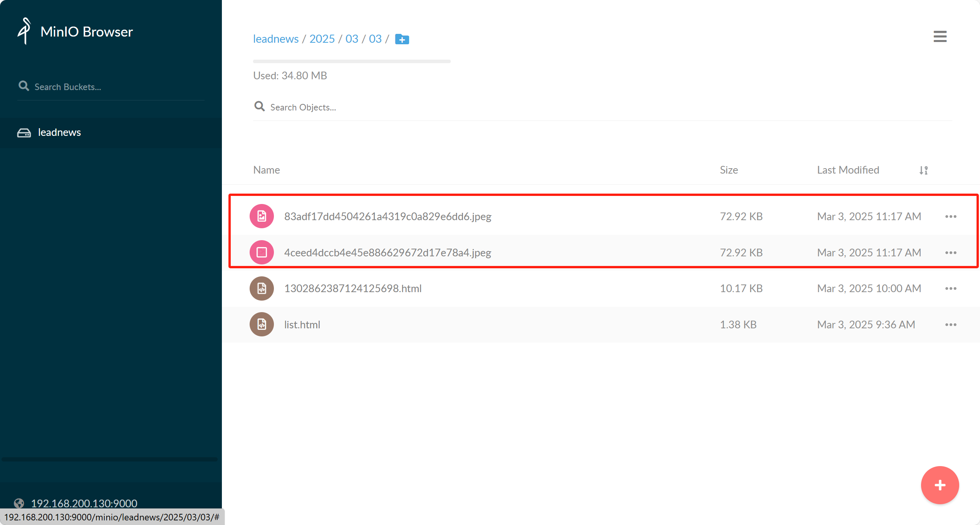Click the MinIO Browser logo icon

(25, 31)
